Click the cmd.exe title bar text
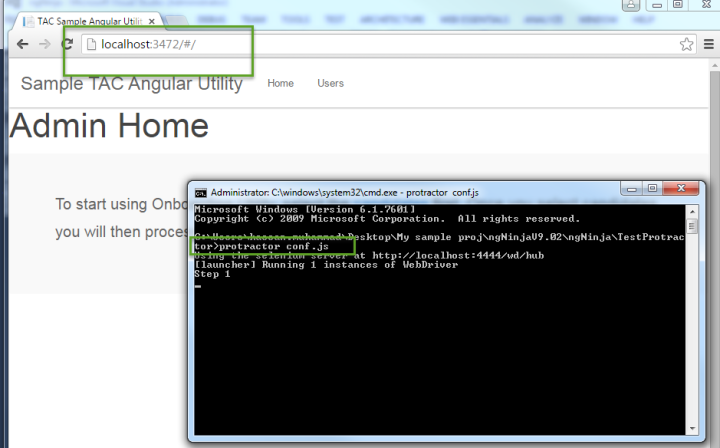The height and width of the screenshot is (448, 720). [344, 193]
